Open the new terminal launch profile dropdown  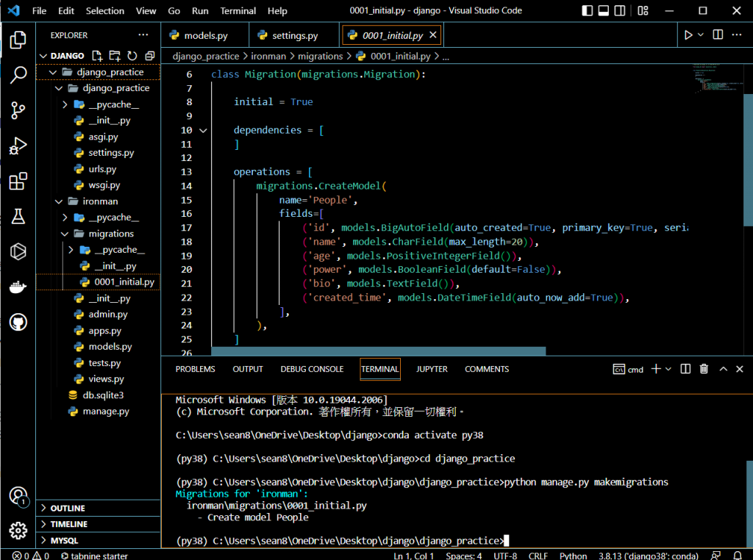point(668,369)
